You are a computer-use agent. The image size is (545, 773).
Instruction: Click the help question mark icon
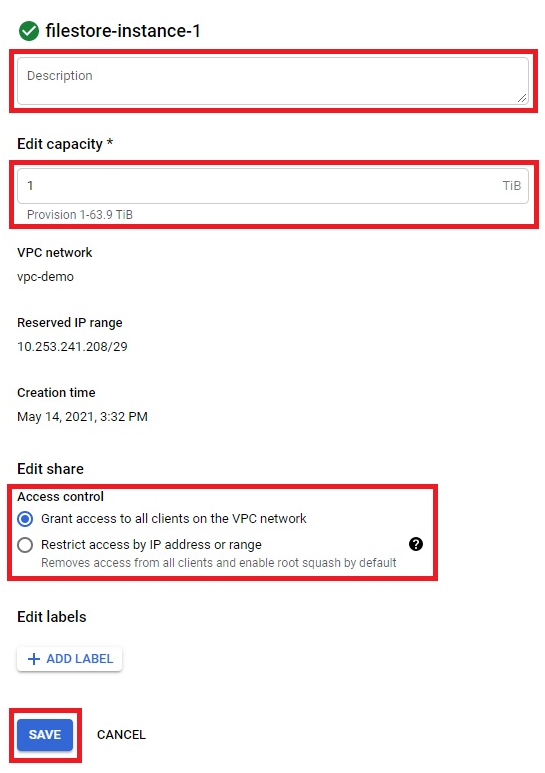416,544
